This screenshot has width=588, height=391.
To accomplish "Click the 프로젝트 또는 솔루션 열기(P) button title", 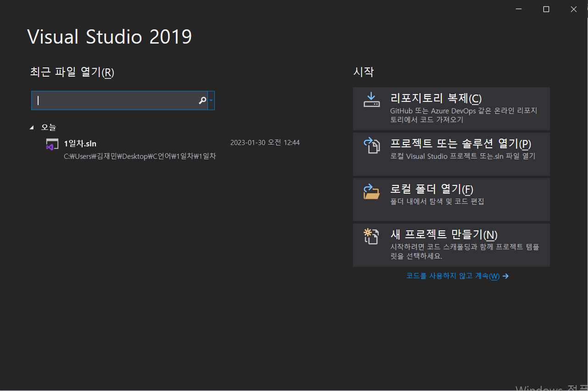I will (x=460, y=144).
